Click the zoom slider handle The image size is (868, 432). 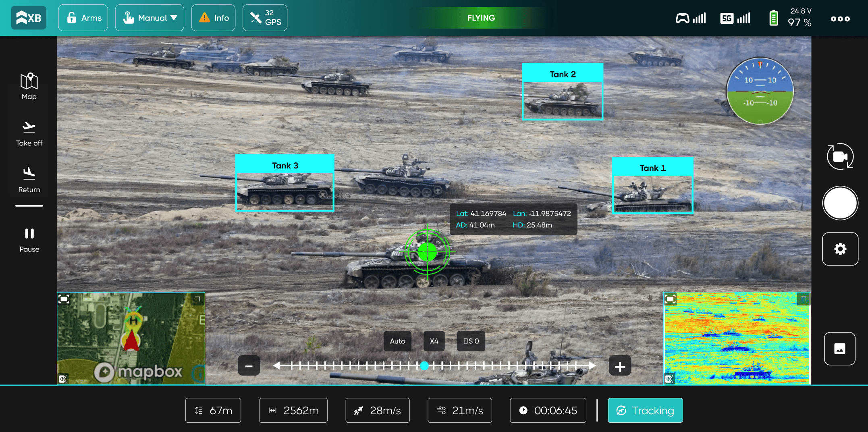(x=424, y=366)
